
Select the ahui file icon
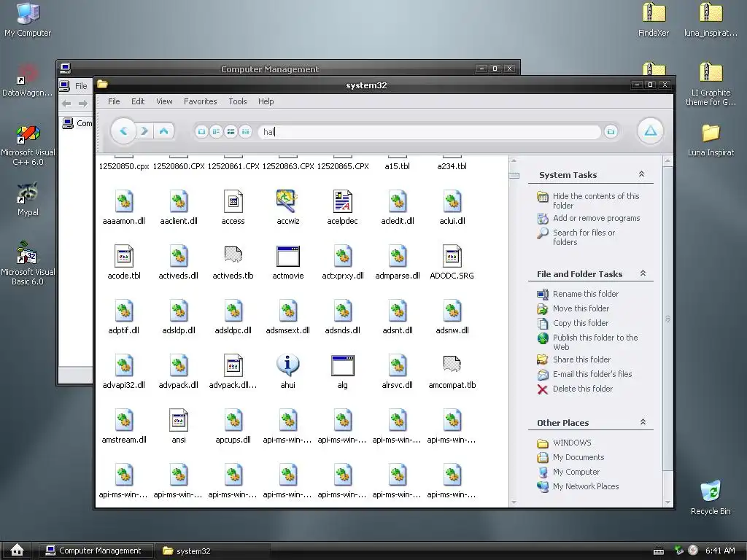(287, 365)
